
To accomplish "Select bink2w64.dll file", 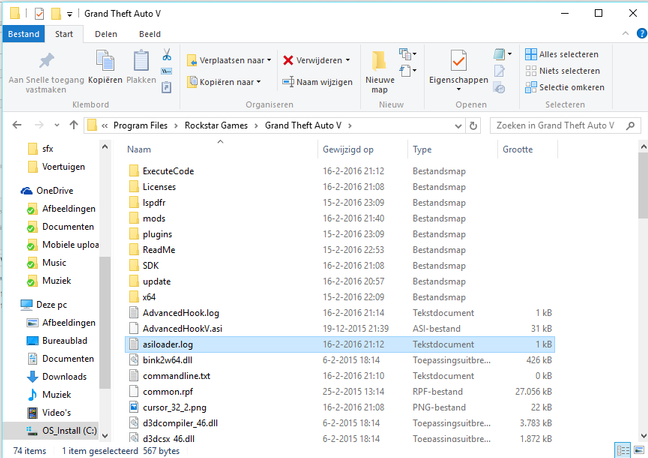I will click(340, 360).
